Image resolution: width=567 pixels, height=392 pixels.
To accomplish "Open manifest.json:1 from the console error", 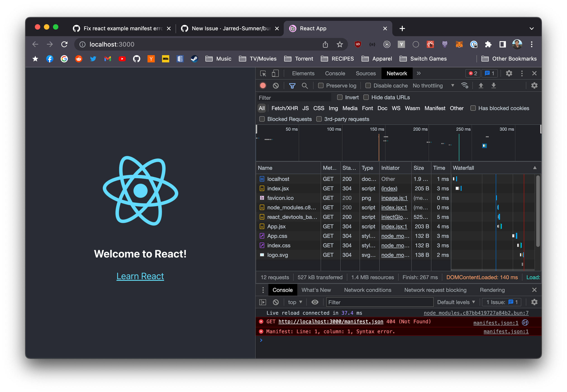I will 496,323.
